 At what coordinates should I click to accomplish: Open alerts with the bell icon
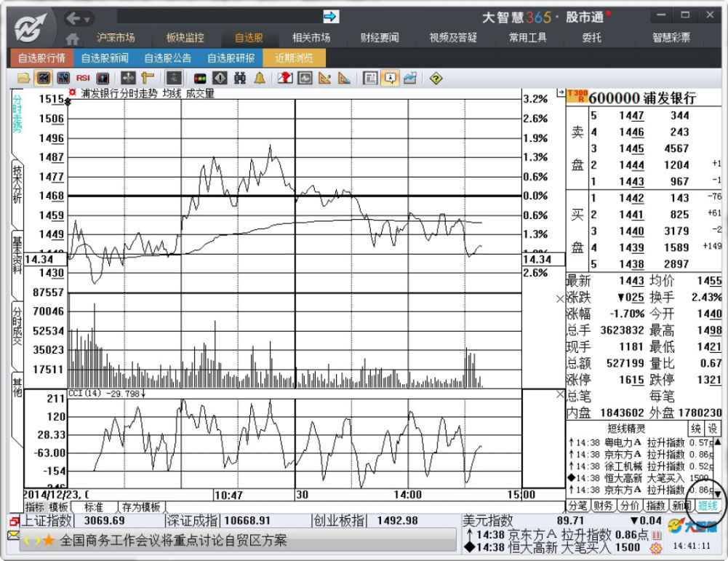(260, 78)
